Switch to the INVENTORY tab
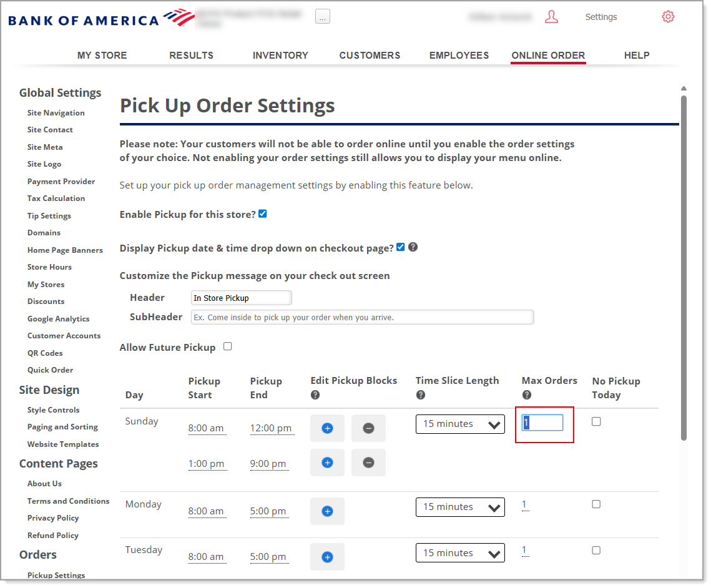711x588 pixels. click(280, 55)
